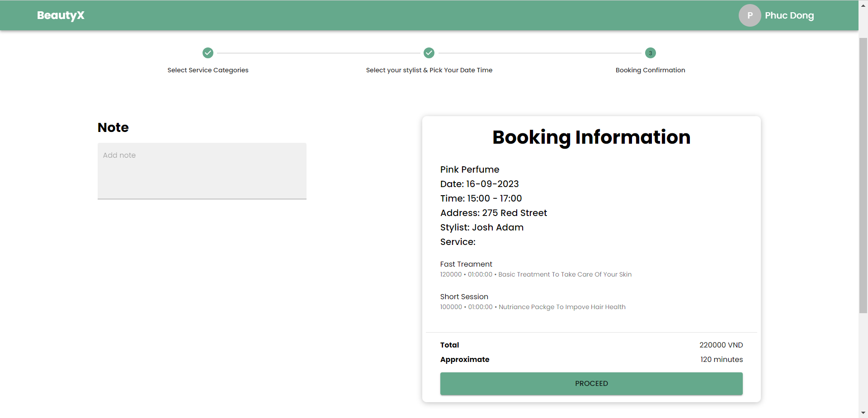Screen dimensions: 868x418
Task: Click the scrollbar up arrow
Action: click(x=863, y=5)
